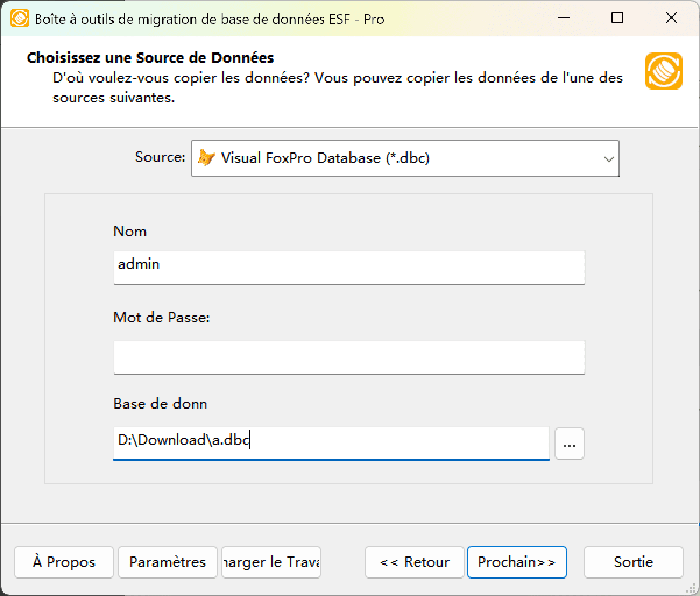
Task: Click the browse "..." icon for database file
Action: pyautogui.click(x=569, y=444)
